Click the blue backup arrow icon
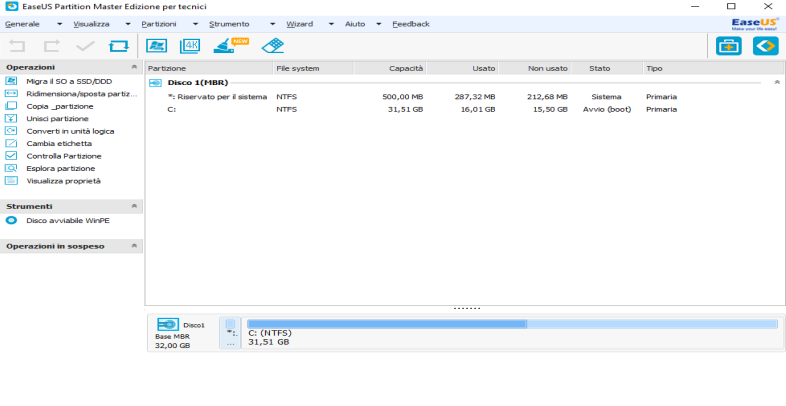Viewport: 786px width, 406px height. click(765, 46)
